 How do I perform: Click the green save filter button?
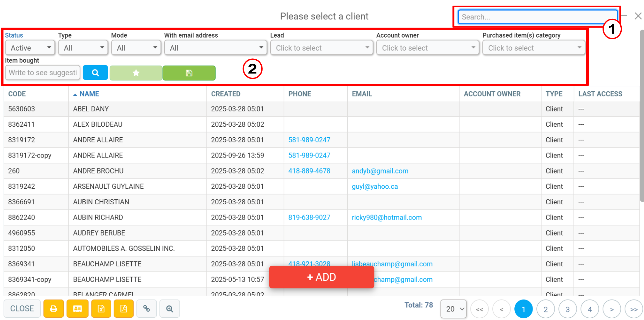click(x=189, y=73)
